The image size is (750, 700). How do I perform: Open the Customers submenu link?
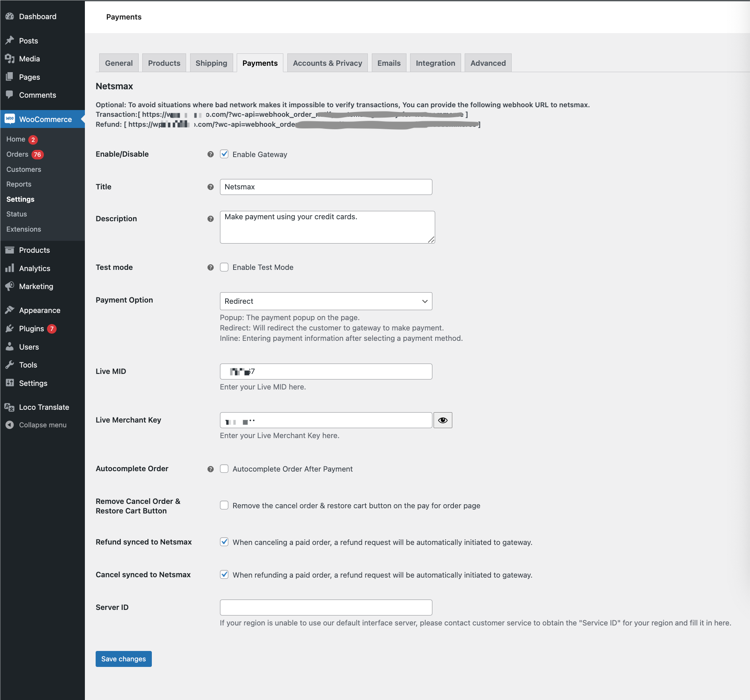tap(24, 169)
